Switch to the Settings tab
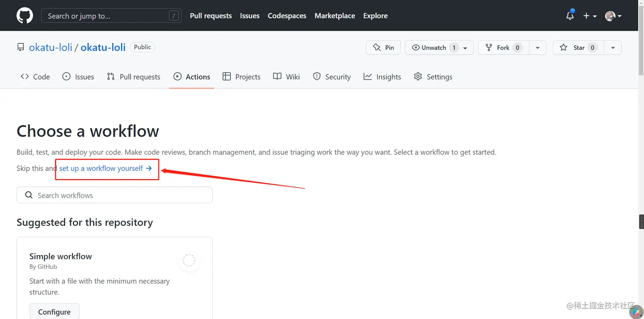Screen dimensions: 644x319 433,77
